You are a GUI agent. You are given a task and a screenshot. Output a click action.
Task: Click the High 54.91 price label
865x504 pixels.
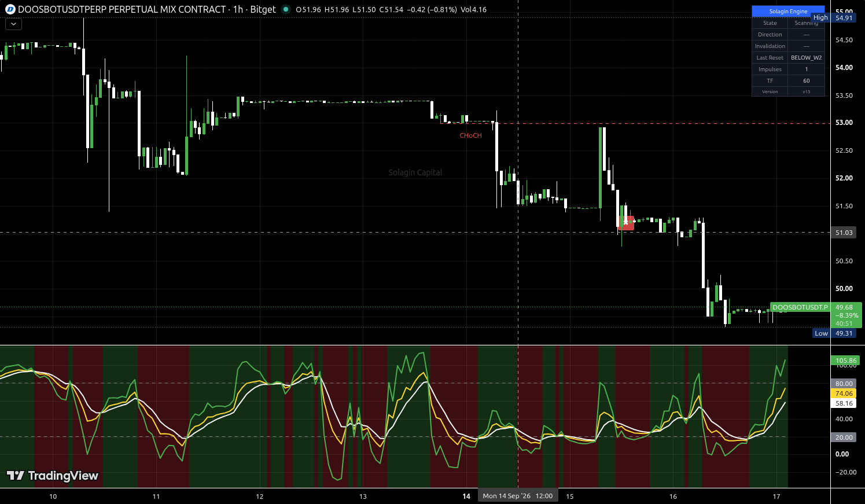click(x=833, y=18)
